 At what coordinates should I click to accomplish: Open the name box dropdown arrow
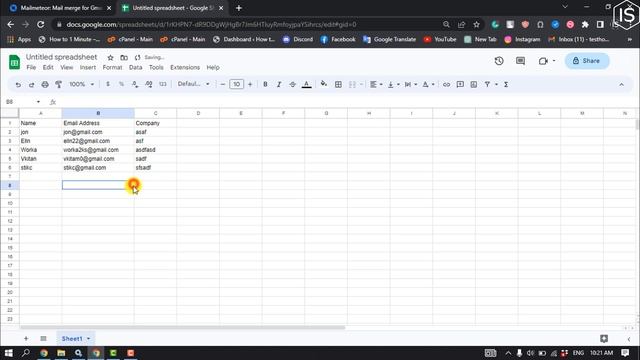coord(38,102)
